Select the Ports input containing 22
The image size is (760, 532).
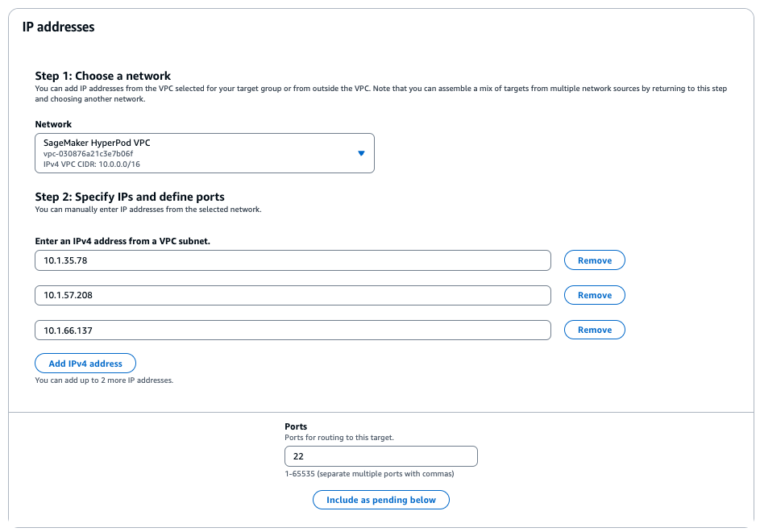(380, 455)
